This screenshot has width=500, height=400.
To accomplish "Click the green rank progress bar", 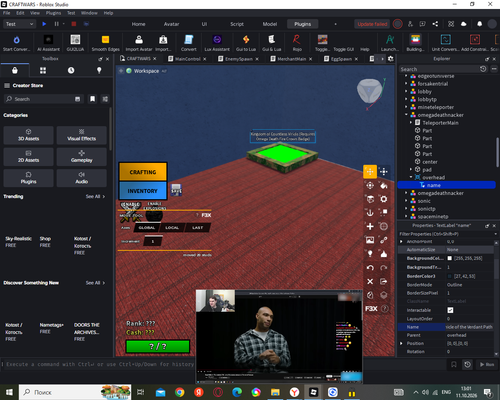I will pos(158,347).
